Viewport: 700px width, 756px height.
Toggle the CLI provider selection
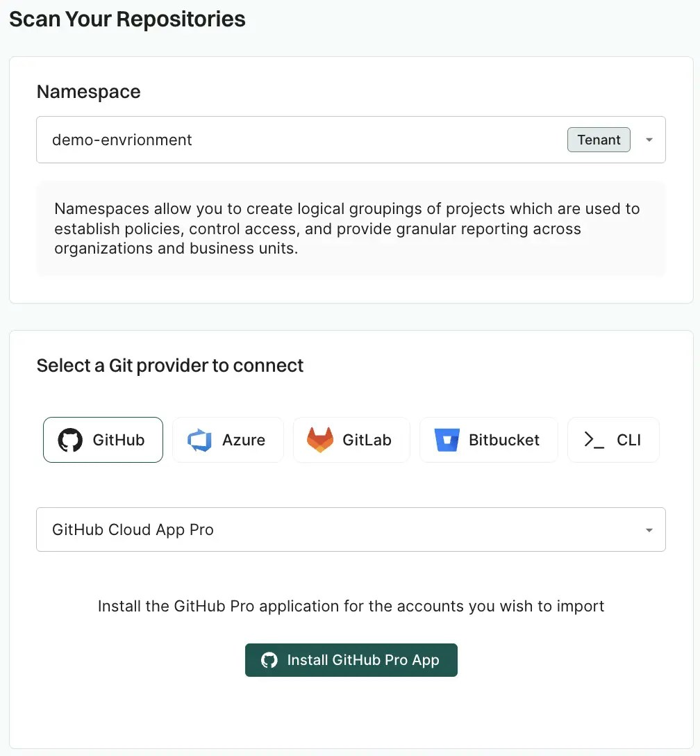click(x=613, y=439)
